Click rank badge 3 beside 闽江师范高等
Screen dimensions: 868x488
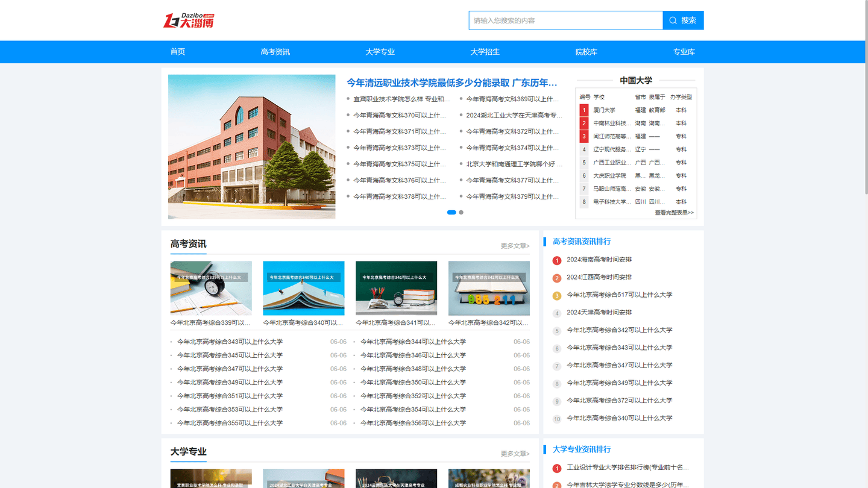coord(584,136)
